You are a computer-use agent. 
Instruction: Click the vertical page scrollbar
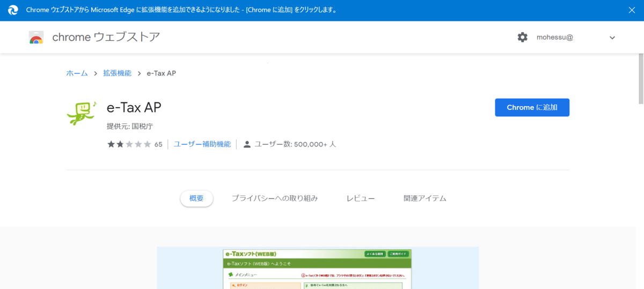pyautogui.click(x=641, y=78)
